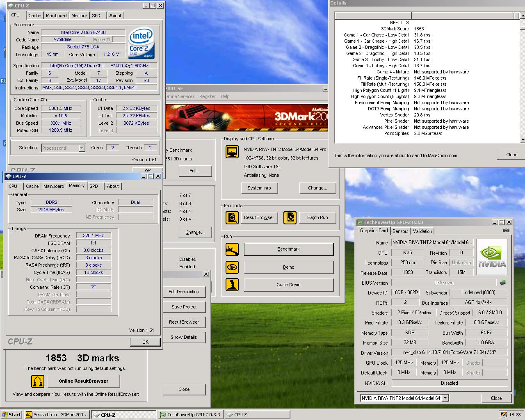525x420 pixels.
Task: Switch to the CPU tab in the lower CPU-Z window
Action: pos(13,186)
